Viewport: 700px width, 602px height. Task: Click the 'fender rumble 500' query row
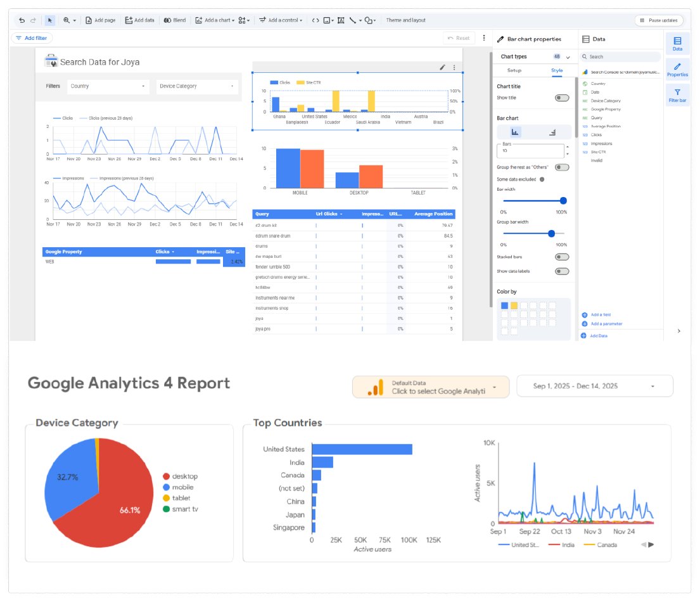point(353,267)
